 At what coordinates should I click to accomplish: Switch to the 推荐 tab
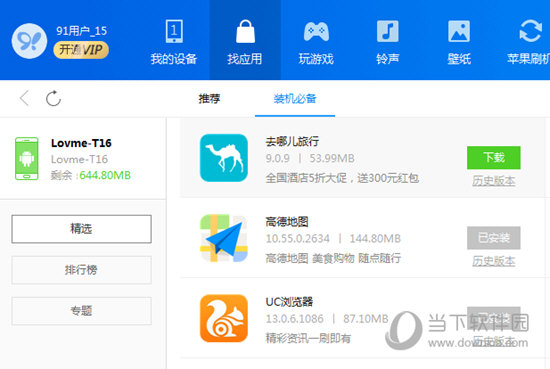click(209, 99)
